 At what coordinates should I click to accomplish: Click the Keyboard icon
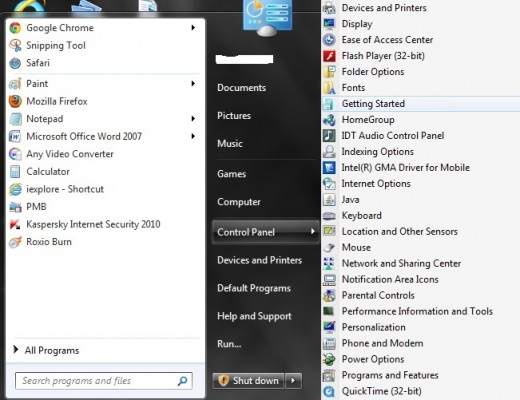point(329,216)
